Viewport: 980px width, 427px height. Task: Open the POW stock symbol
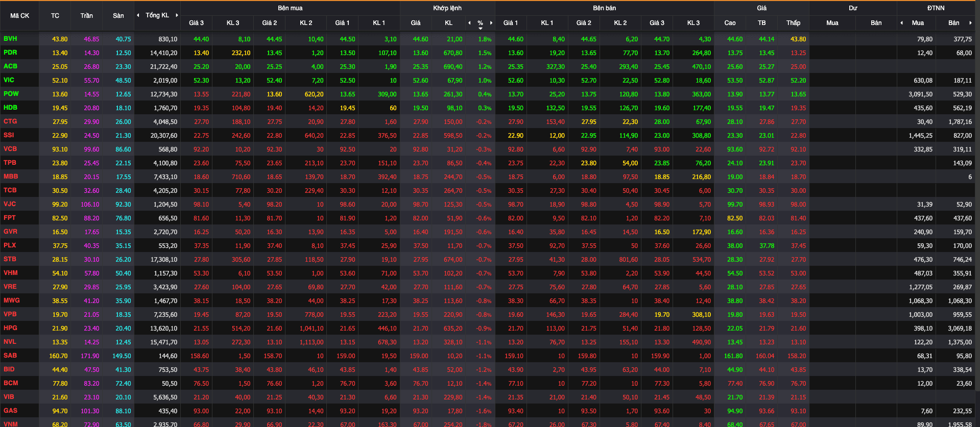pyautogui.click(x=11, y=94)
